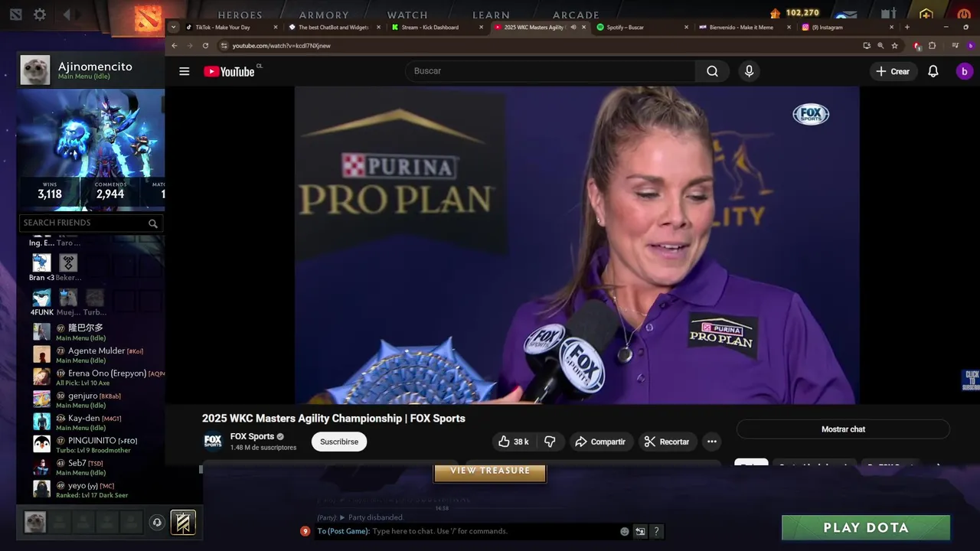Open YouTube account avatar
980x551 pixels.
pos(964,71)
